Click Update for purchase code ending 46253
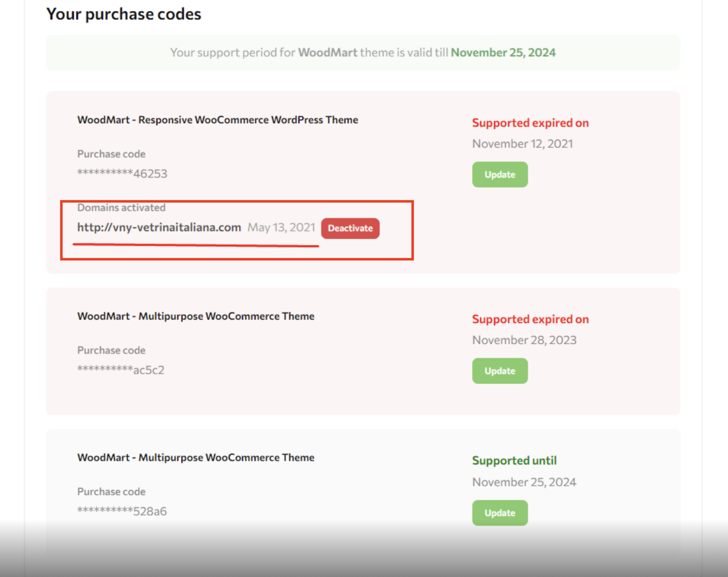 click(500, 175)
